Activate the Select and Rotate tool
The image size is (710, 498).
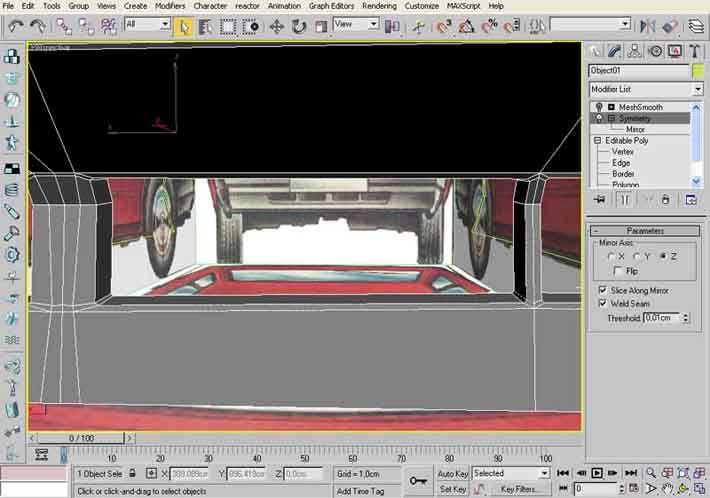pyautogui.click(x=298, y=26)
